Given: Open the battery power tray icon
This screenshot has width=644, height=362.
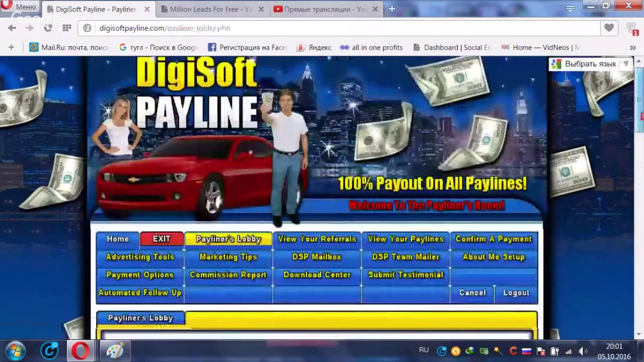Looking at the screenshot, I should (554, 351).
